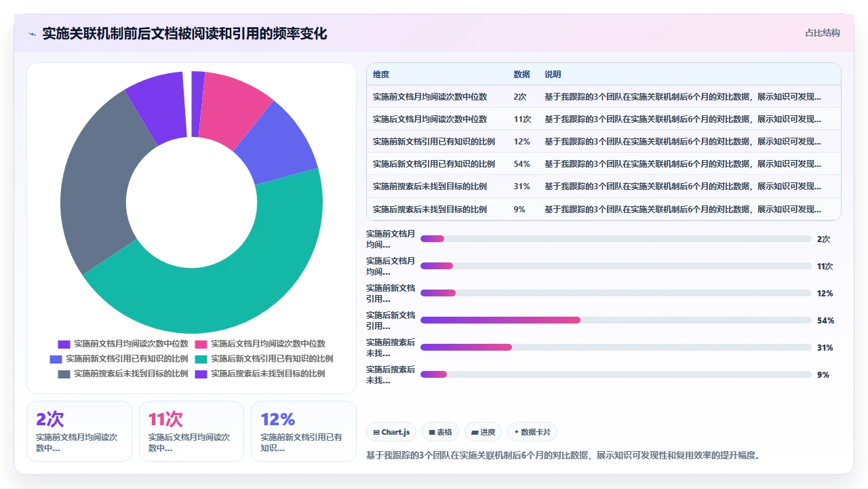Click progress label 实施后新文档引用…

pyautogui.click(x=391, y=320)
